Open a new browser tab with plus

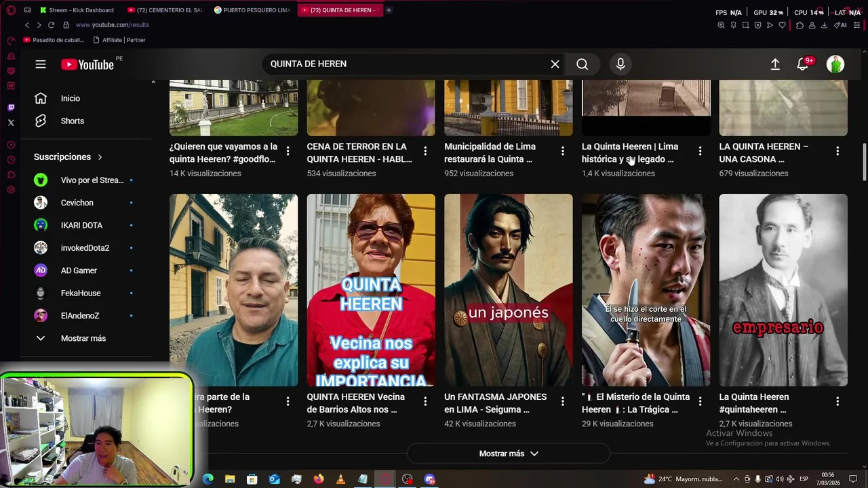389,10
